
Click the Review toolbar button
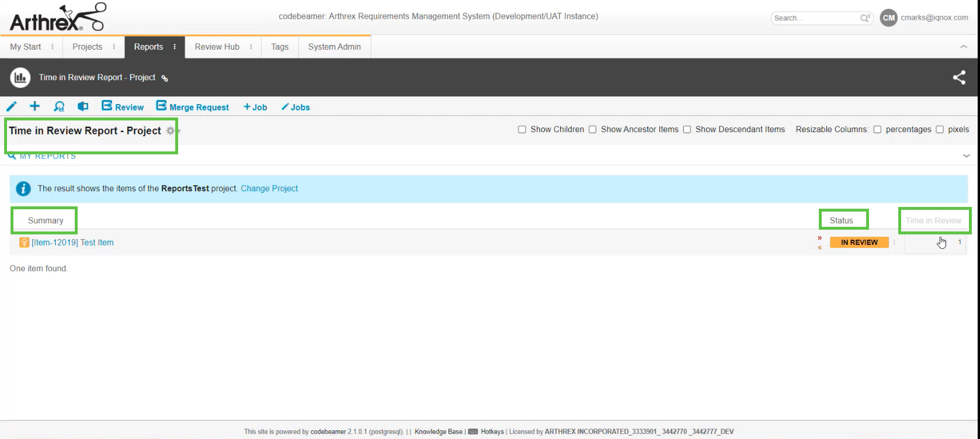[x=123, y=106]
